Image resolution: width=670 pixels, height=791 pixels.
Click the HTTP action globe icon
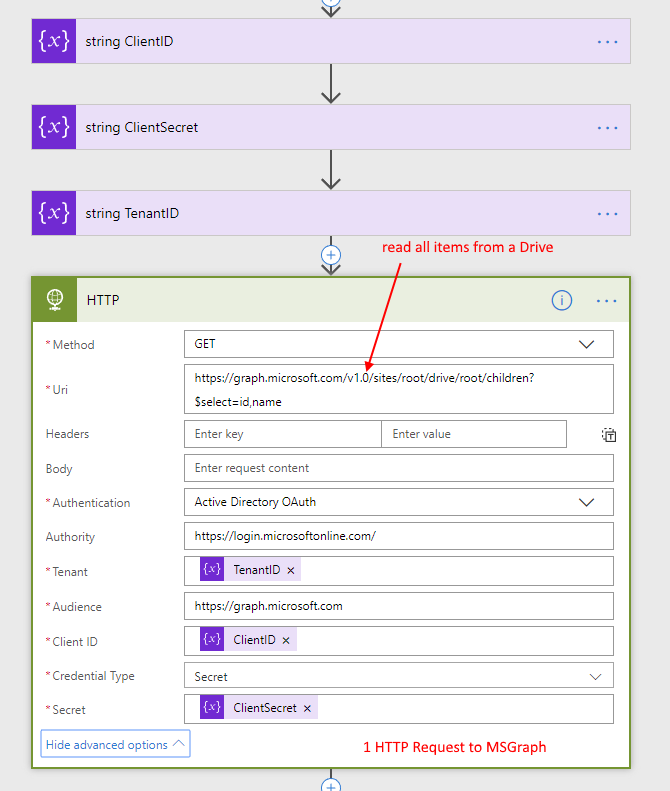point(54,299)
